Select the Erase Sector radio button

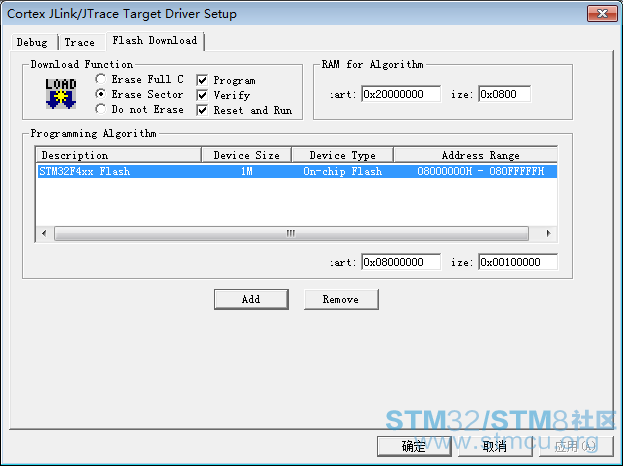(x=101, y=94)
